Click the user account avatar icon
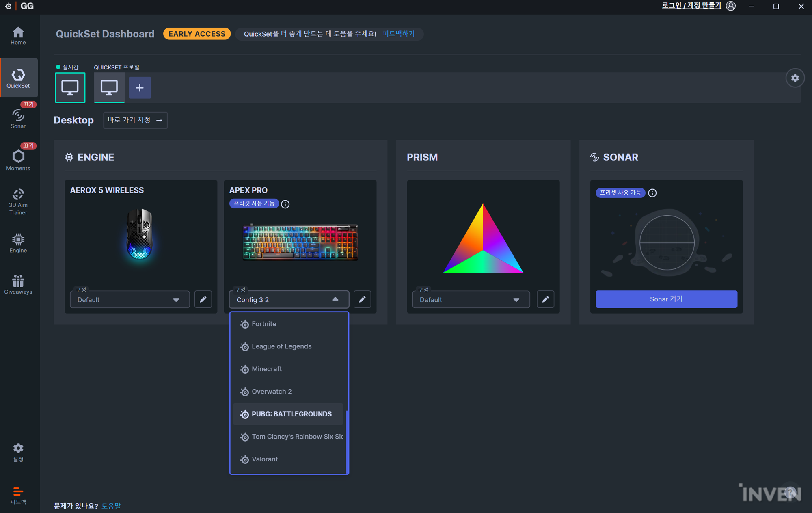Image resolution: width=812 pixels, height=513 pixels. [731, 6]
